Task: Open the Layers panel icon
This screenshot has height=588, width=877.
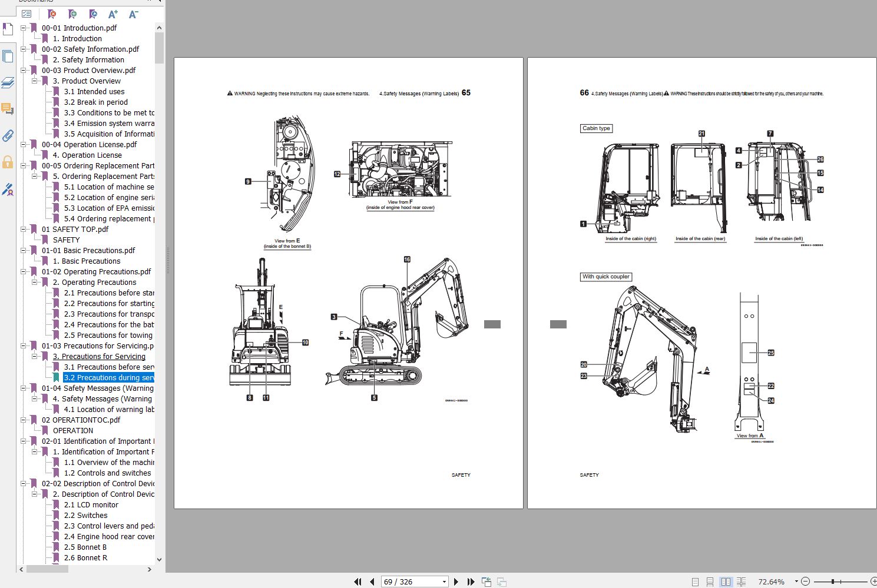Action: 8,82
